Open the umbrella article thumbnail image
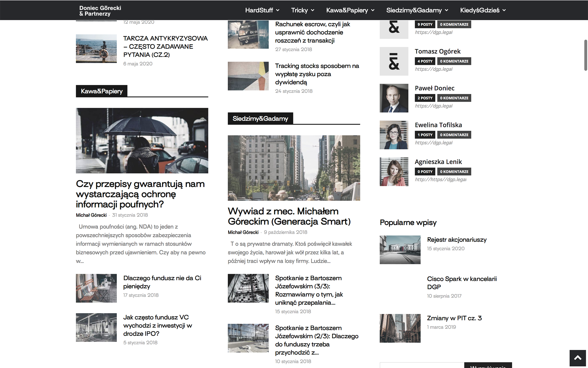 point(142,141)
